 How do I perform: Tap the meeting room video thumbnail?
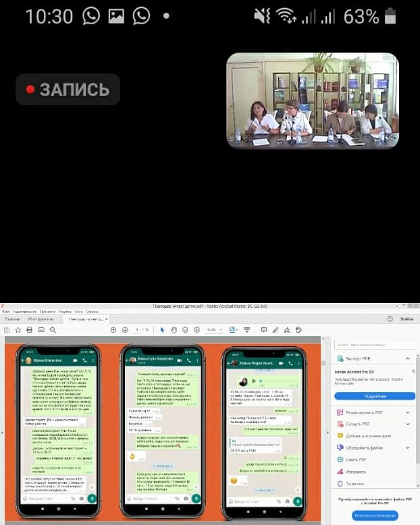point(312,101)
